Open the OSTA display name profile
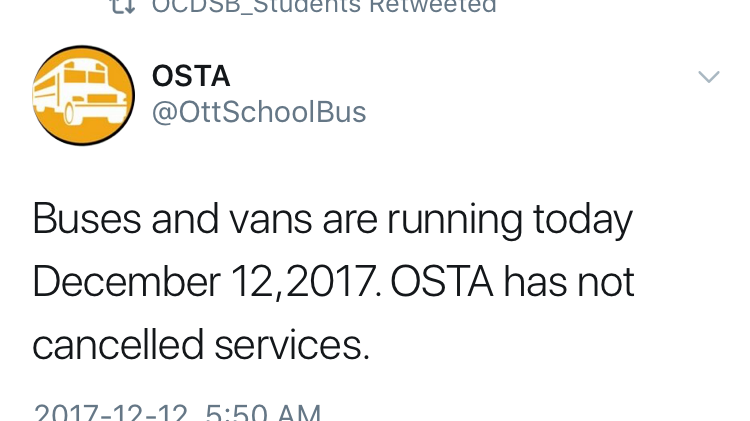The height and width of the screenshot is (421, 750). (191, 76)
